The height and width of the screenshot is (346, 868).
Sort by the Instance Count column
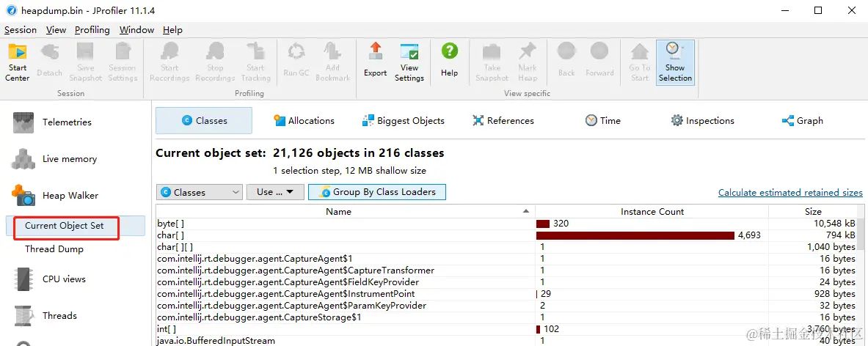pos(652,211)
